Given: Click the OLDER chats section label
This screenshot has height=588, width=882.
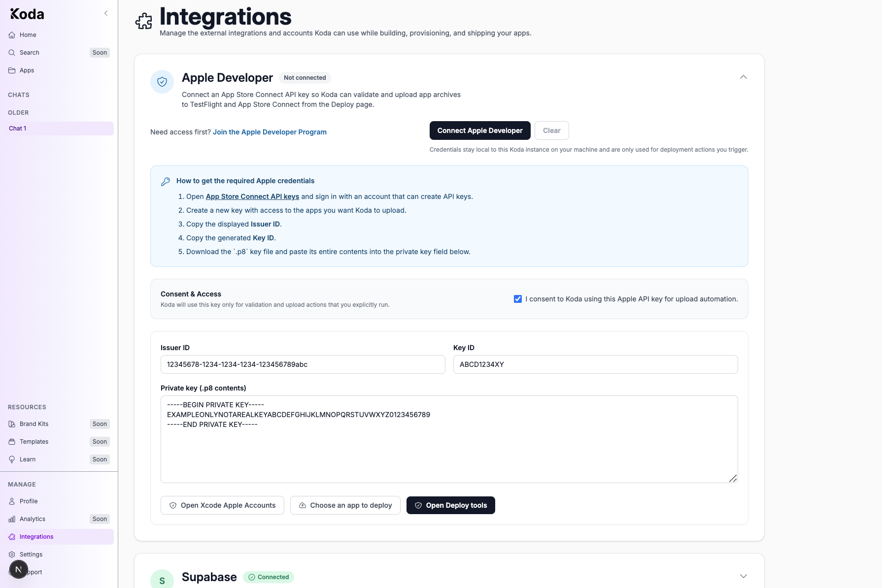Looking at the screenshot, I should pos(18,113).
